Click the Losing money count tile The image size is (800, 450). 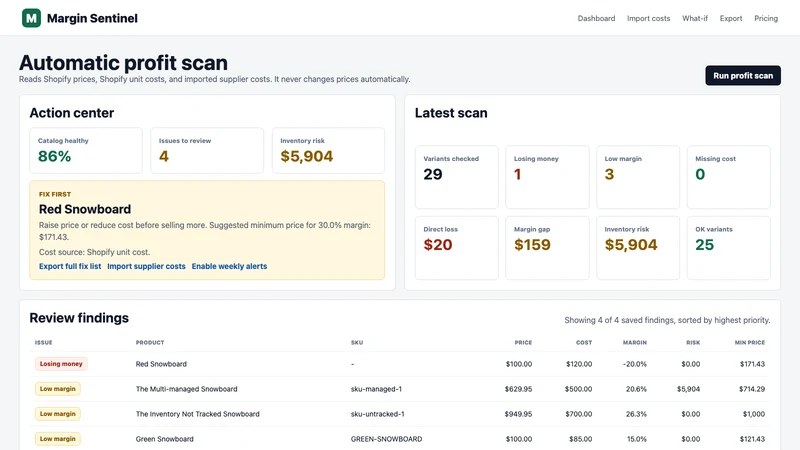547,177
